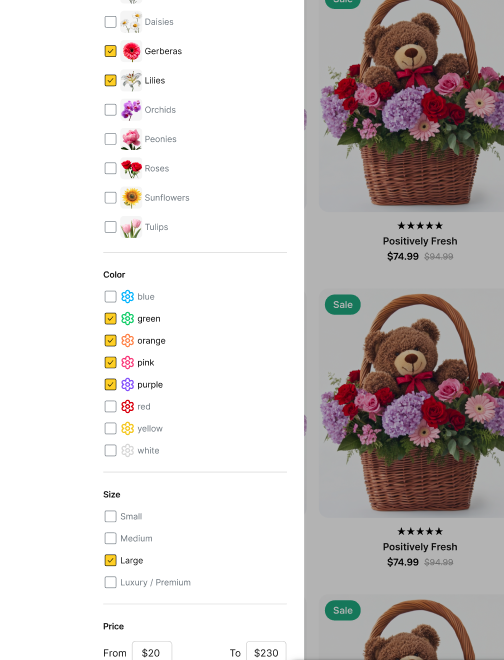Click the yellow color flower icon

[128, 428]
